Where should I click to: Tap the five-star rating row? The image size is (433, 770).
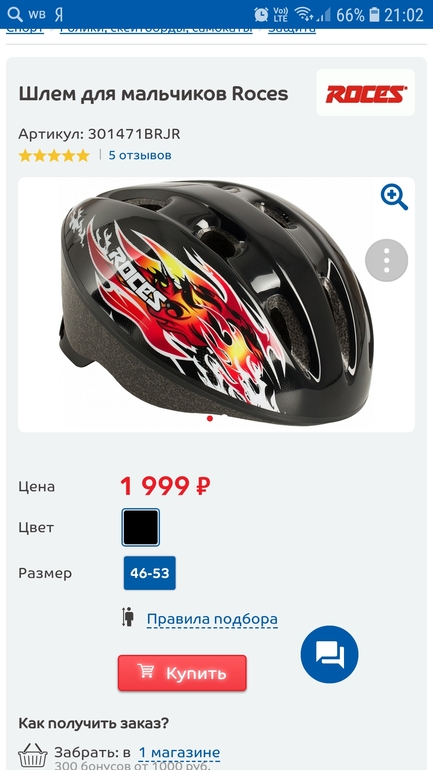click(x=54, y=156)
